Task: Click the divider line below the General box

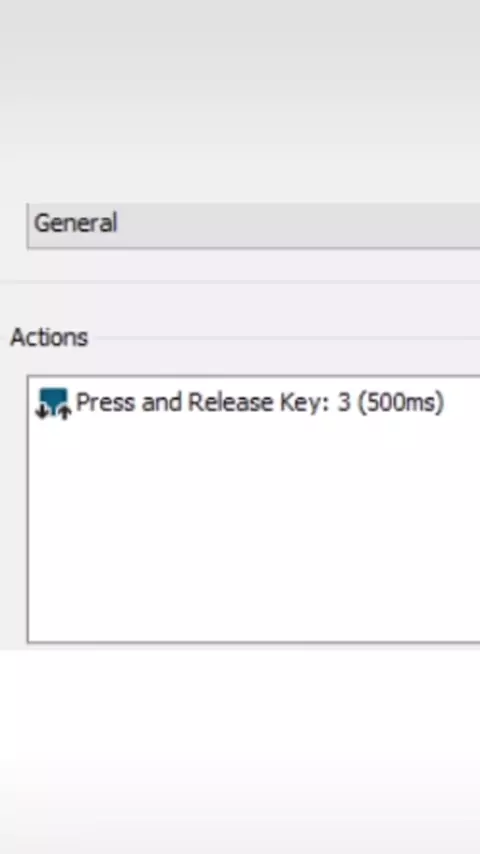Action: point(240,282)
